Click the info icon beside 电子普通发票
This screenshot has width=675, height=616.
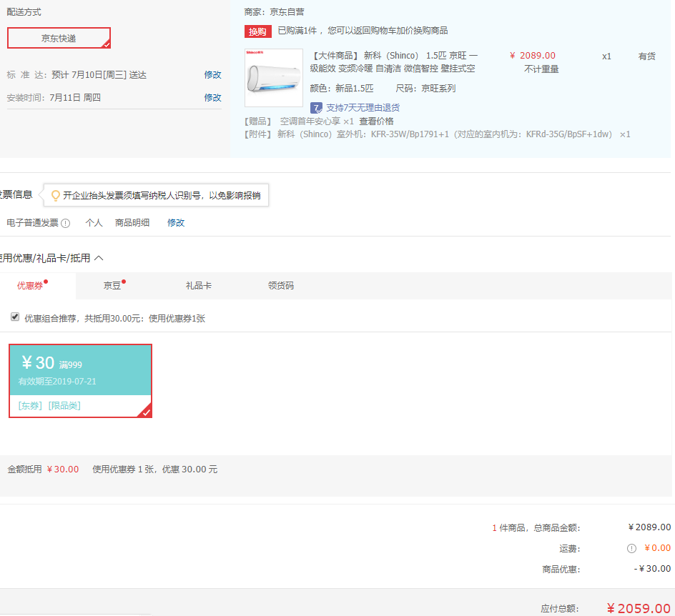[66, 223]
